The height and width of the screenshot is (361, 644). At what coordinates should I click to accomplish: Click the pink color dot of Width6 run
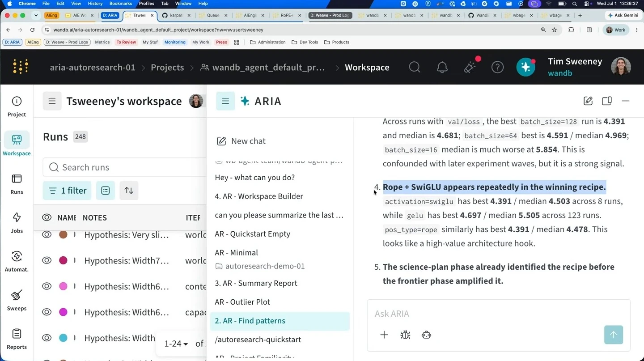click(x=64, y=286)
